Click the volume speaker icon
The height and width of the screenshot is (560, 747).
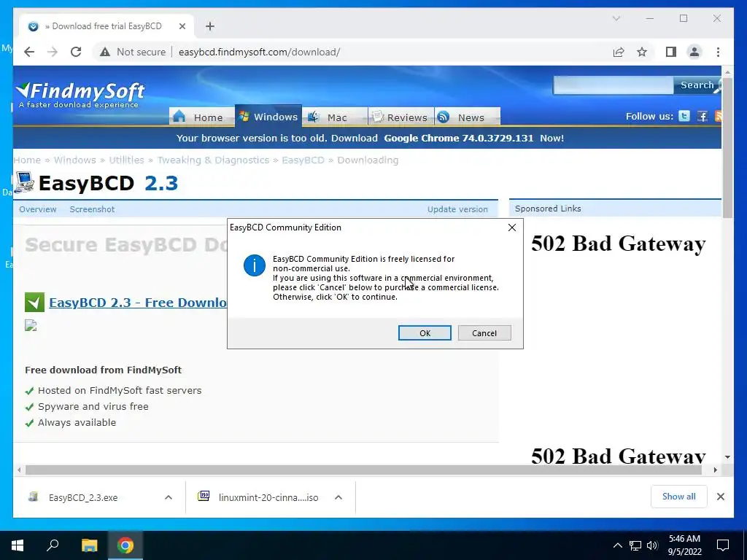pyautogui.click(x=652, y=545)
